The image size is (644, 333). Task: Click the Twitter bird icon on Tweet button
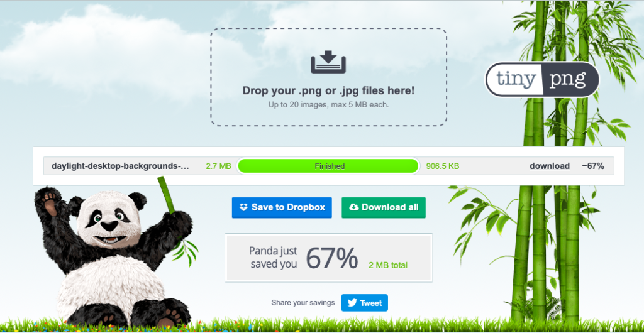(x=352, y=303)
